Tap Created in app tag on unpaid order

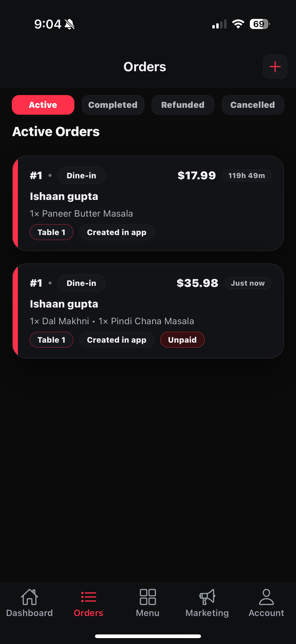point(117,340)
